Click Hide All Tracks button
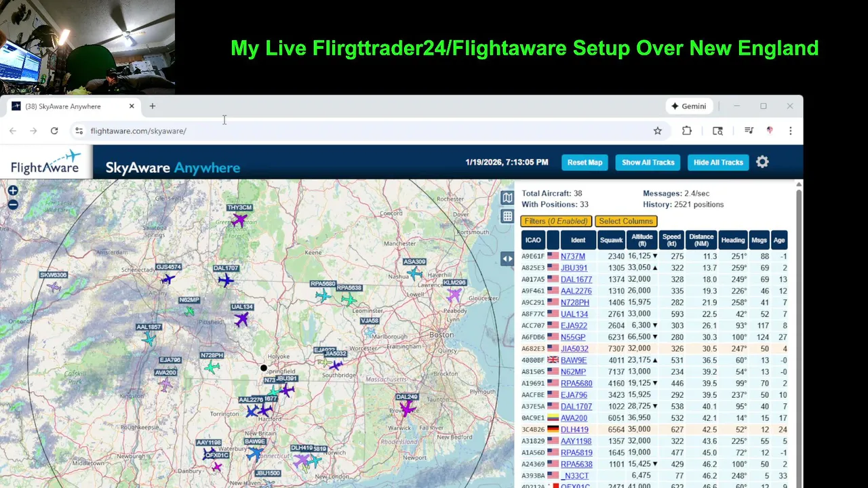 (718, 162)
